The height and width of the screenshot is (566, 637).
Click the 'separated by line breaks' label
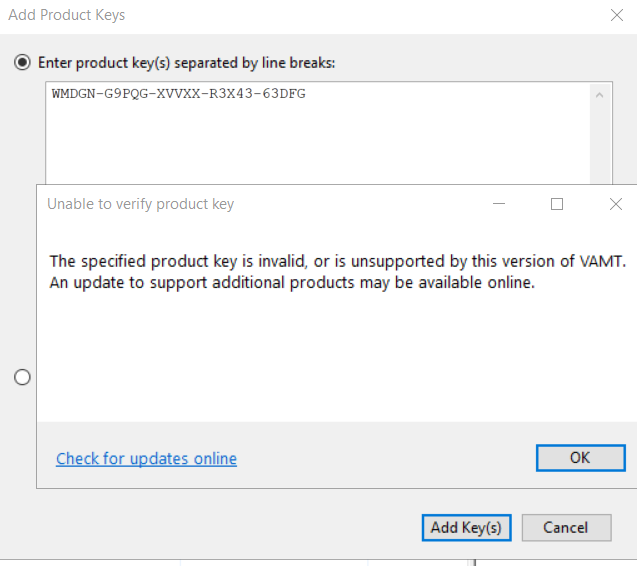pos(255,63)
